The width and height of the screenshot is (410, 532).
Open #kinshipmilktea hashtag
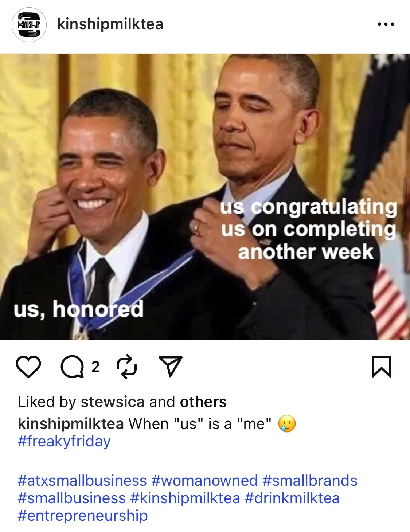185,498
